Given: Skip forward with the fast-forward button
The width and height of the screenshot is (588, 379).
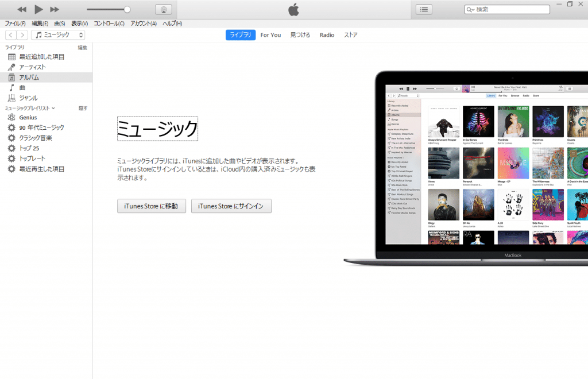Looking at the screenshot, I should click(x=55, y=9).
